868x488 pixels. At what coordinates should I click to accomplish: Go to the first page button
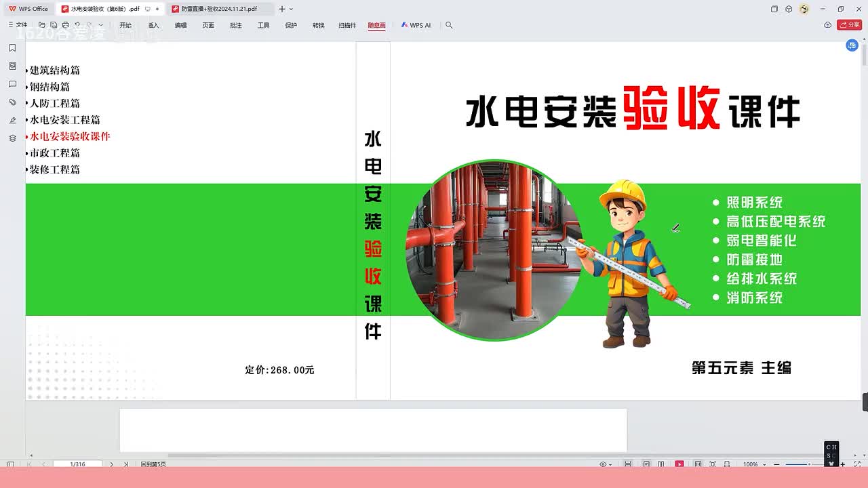(x=28, y=464)
